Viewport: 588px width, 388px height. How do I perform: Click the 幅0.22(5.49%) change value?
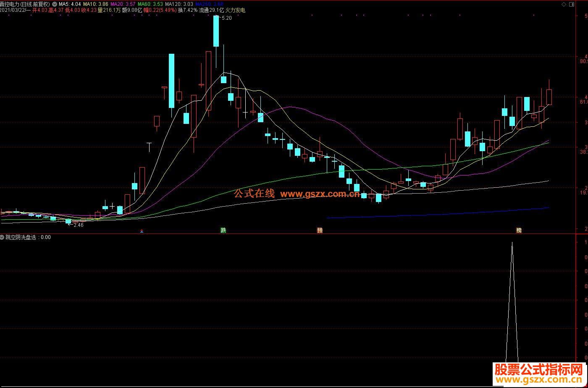coord(160,10)
